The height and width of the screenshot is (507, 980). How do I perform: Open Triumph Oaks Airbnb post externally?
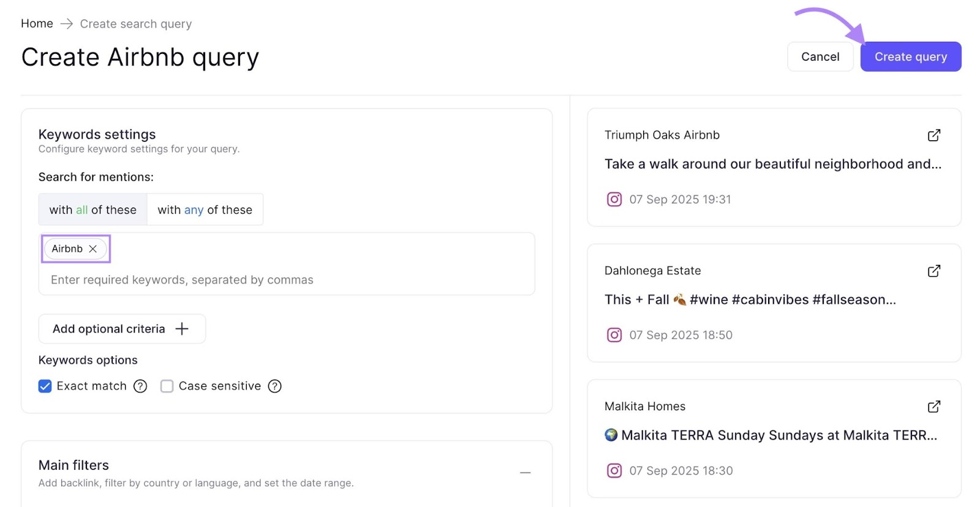933,135
